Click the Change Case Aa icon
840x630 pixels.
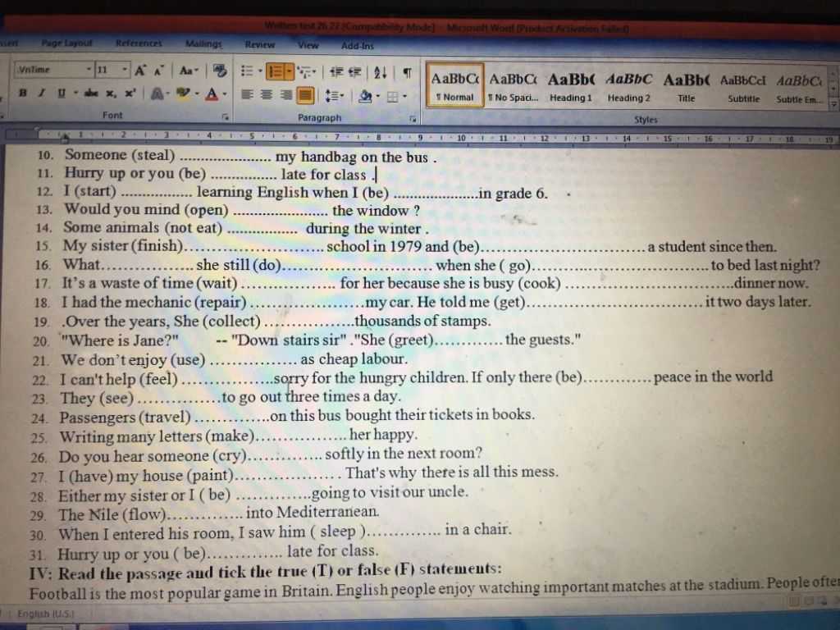coord(188,71)
